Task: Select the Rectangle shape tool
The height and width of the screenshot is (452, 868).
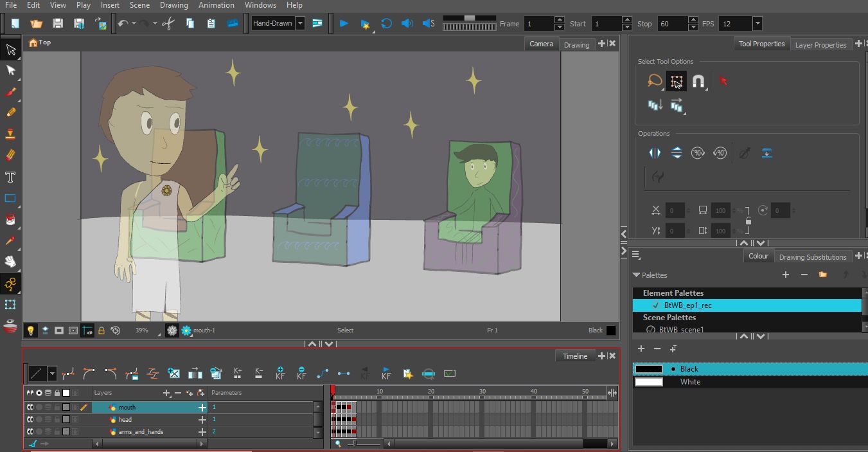Action: click(10, 198)
